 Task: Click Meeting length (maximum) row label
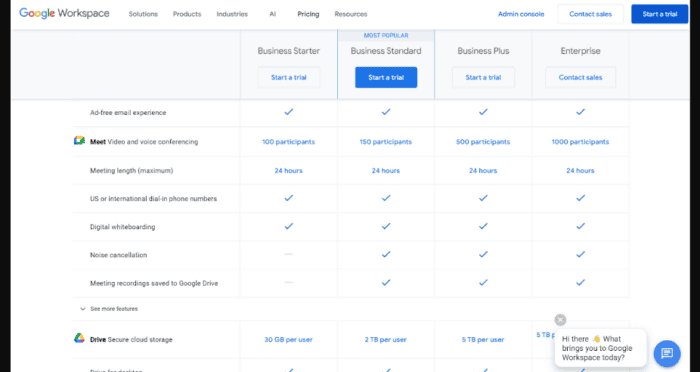click(132, 171)
